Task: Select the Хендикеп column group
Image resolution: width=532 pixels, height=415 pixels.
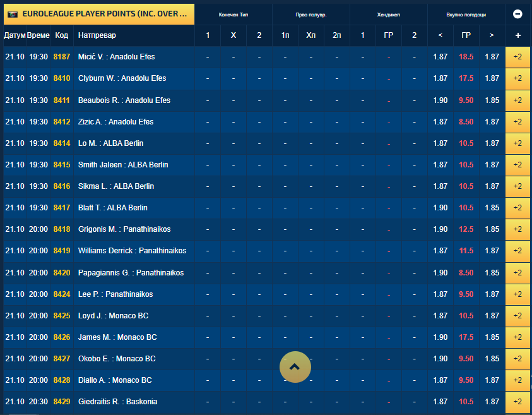Action: pos(389,15)
